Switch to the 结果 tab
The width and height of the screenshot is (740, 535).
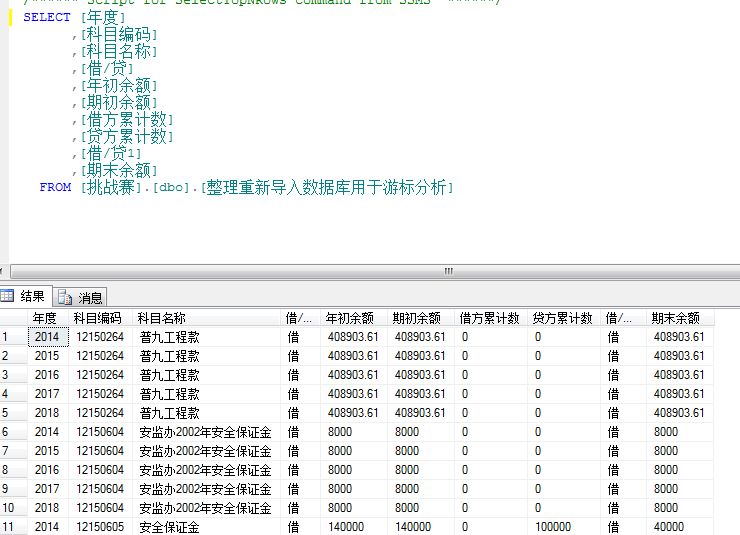click(25, 296)
